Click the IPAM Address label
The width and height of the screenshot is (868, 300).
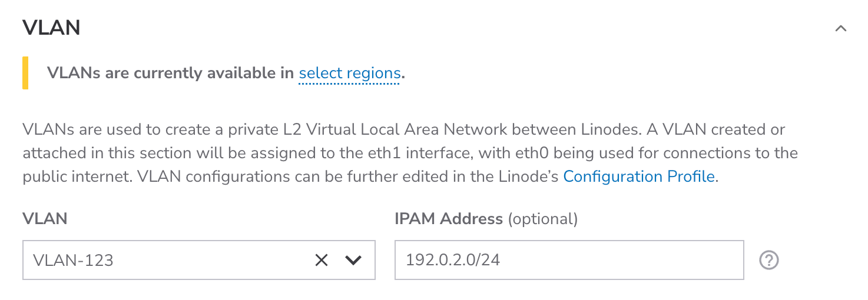coord(448,219)
